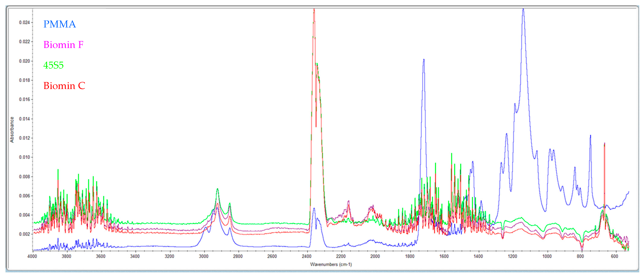Click the 1800 tick label on x-axis
The image size is (644, 278).
point(410,256)
